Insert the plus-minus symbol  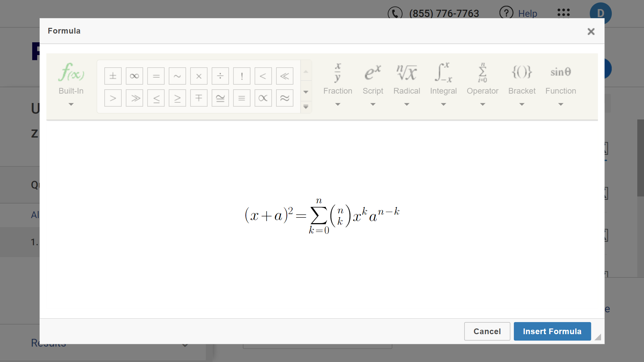tap(113, 76)
